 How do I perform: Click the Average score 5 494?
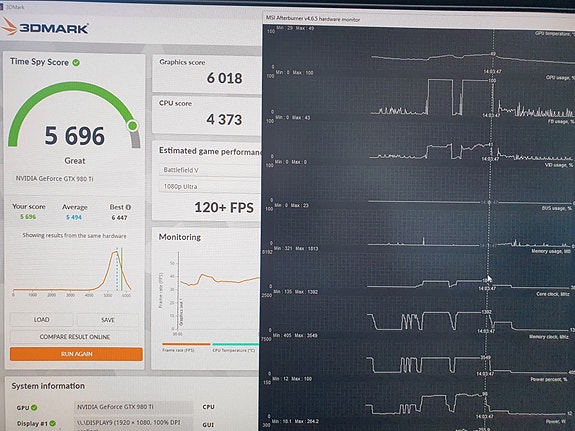[74, 217]
